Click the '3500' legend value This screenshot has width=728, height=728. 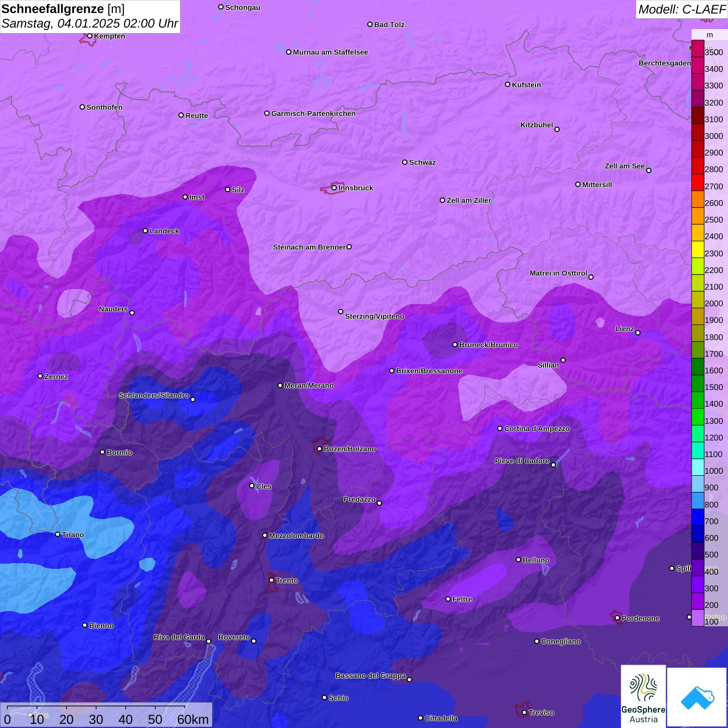[713, 52]
